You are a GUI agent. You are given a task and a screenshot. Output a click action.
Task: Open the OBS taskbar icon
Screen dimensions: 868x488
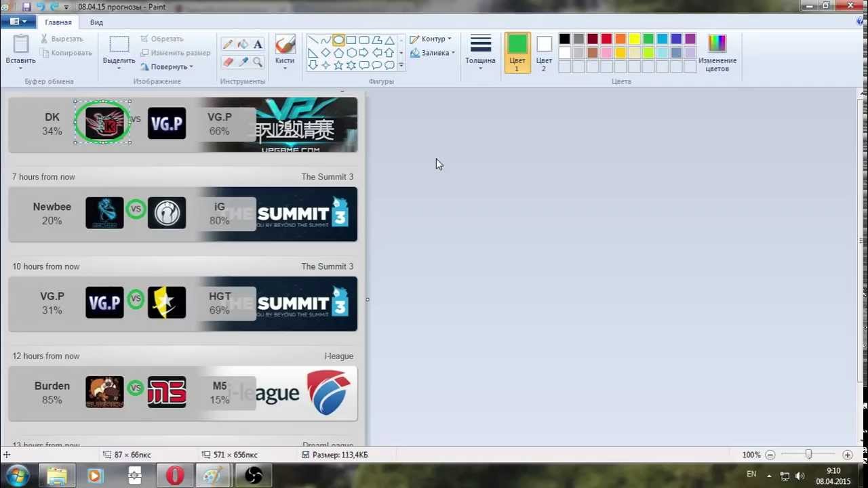[254, 476]
